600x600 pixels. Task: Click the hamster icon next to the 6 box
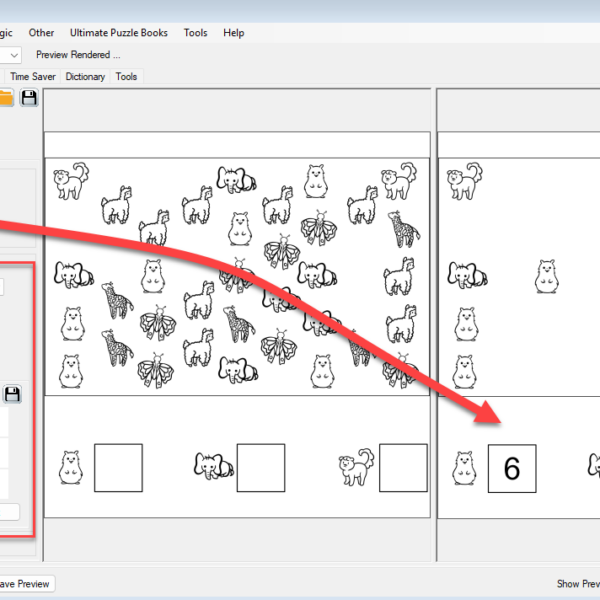tap(465, 467)
